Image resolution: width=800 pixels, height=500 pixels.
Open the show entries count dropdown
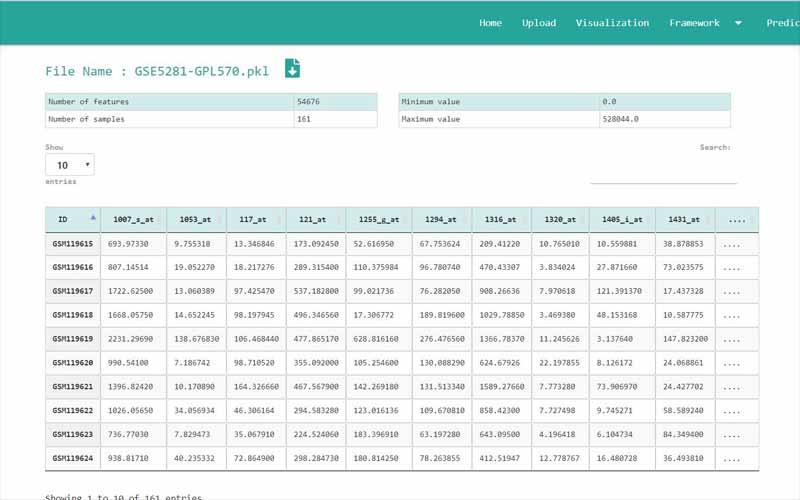click(70, 165)
